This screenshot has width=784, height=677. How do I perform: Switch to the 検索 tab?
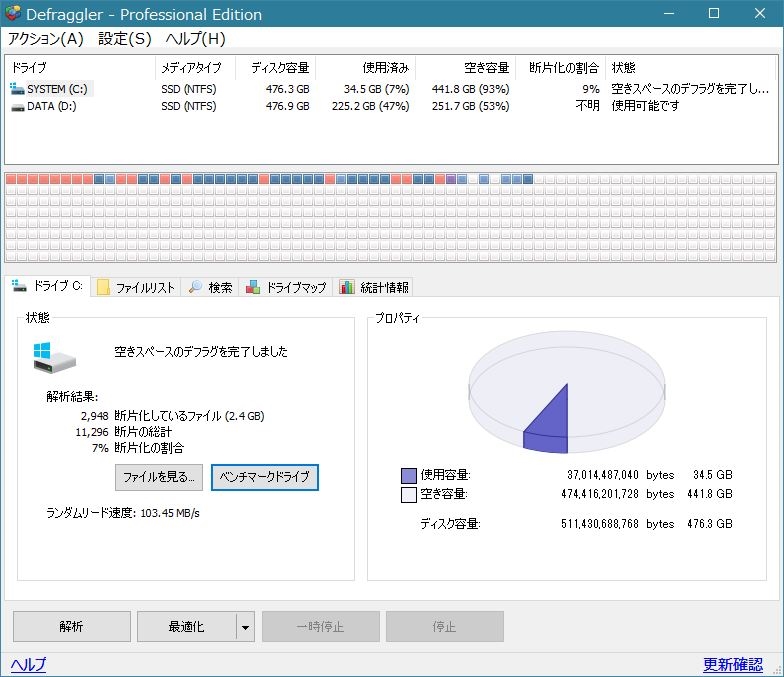[x=210, y=287]
